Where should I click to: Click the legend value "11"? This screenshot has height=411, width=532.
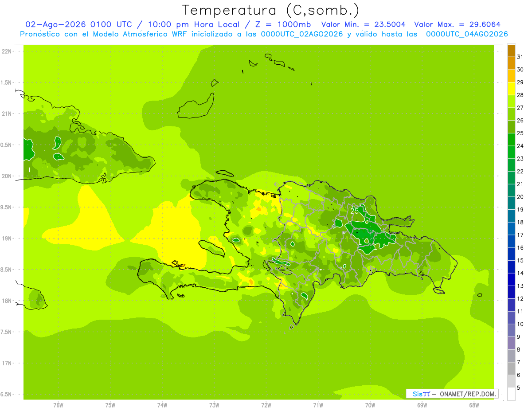(x=520, y=311)
